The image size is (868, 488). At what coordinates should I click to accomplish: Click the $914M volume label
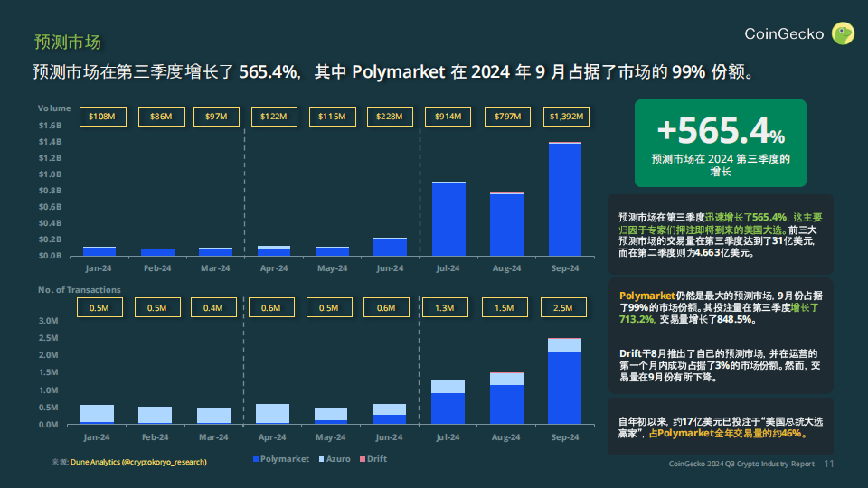pos(448,117)
